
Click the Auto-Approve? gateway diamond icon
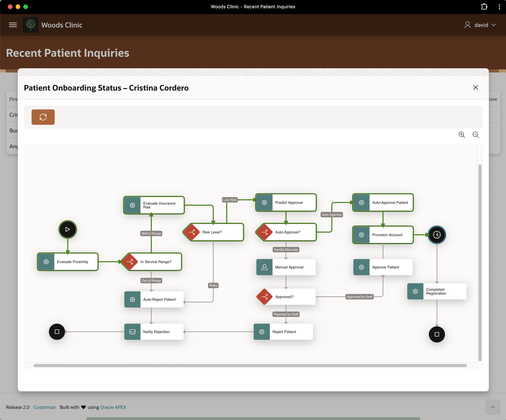[x=264, y=232]
